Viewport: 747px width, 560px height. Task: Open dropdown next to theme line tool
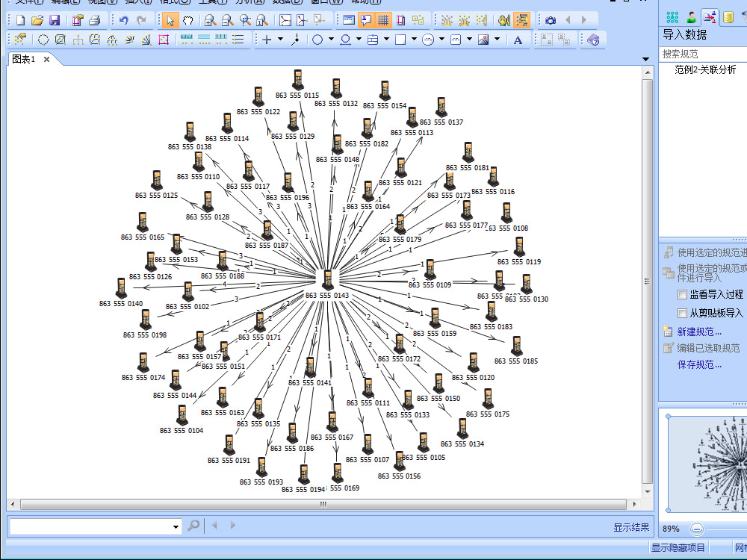click(359, 40)
